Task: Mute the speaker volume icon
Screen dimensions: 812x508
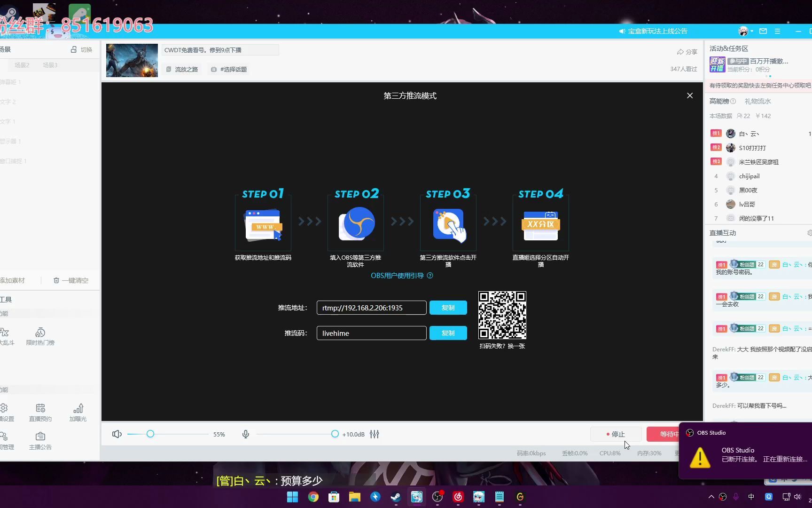Action: point(117,434)
